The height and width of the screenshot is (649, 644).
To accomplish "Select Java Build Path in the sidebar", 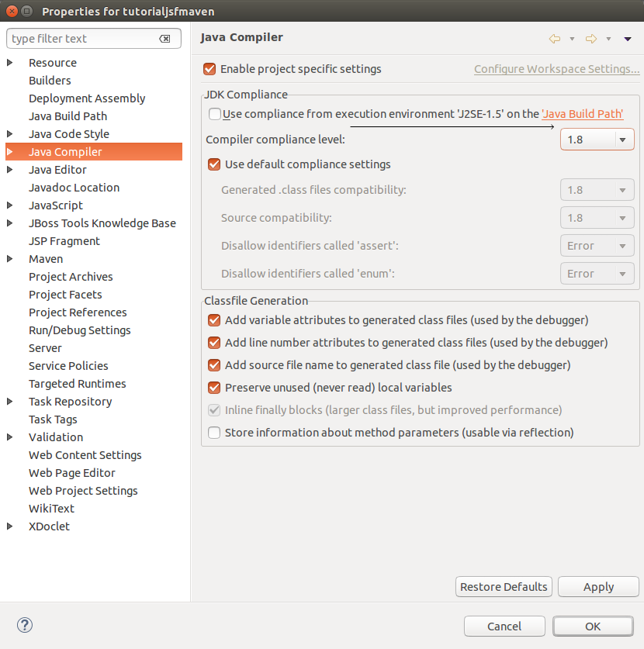I will click(69, 116).
